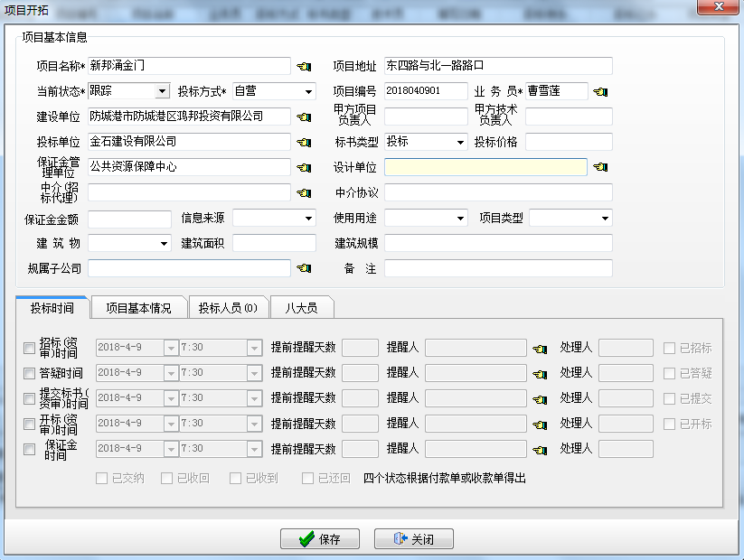This screenshot has width=744, height=560.
Task: Open the 中介(招标代理) lookup icon
Action: tap(303, 192)
